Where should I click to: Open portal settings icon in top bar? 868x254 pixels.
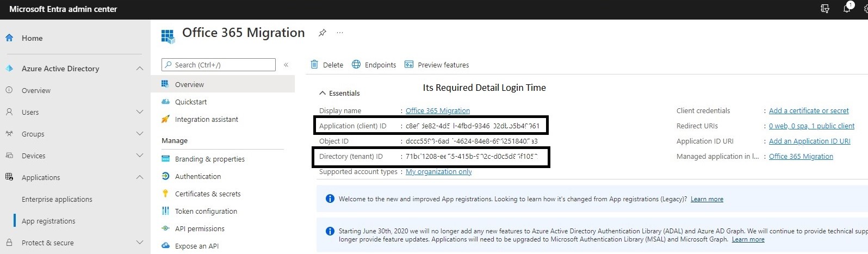pos(865,9)
